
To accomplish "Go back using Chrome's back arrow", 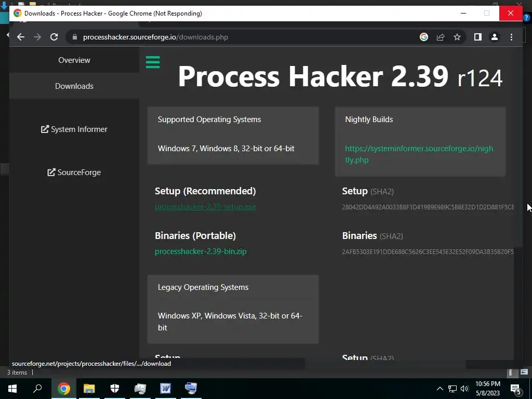I will pyautogui.click(x=21, y=37).
